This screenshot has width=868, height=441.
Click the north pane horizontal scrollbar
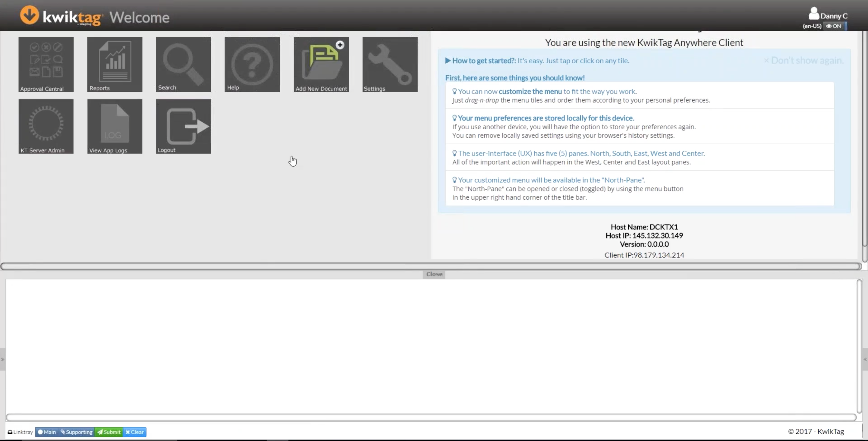(431, 266)
